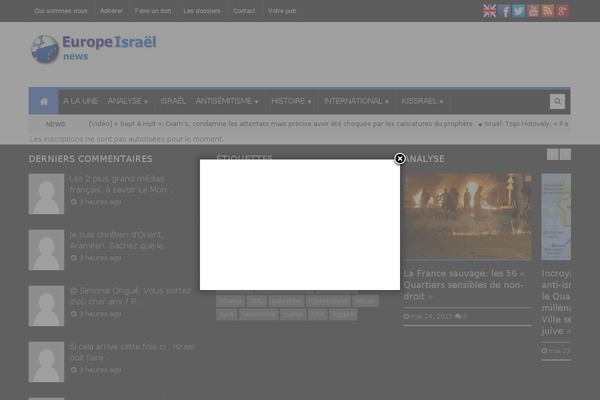The width and height of the screenshot is (600, 400).
Task: Click avatar beside 'Si cela arrive' comment
Action: [46, 362]
